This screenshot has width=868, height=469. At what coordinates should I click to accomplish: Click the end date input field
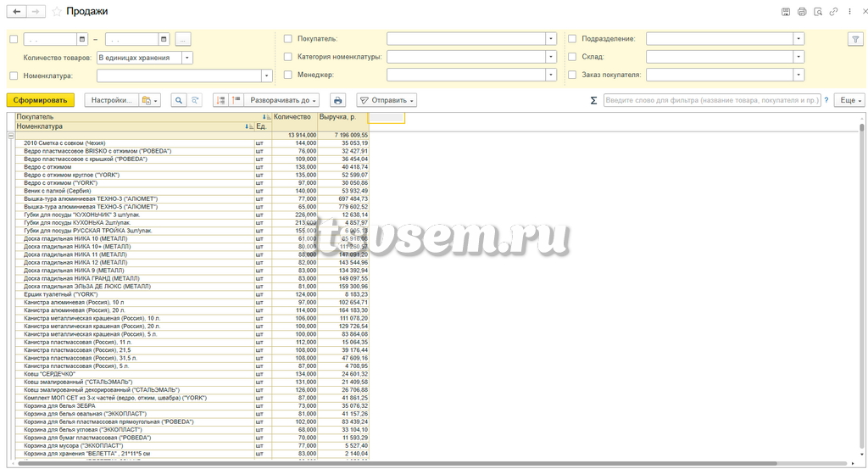[x=131, y=39]
